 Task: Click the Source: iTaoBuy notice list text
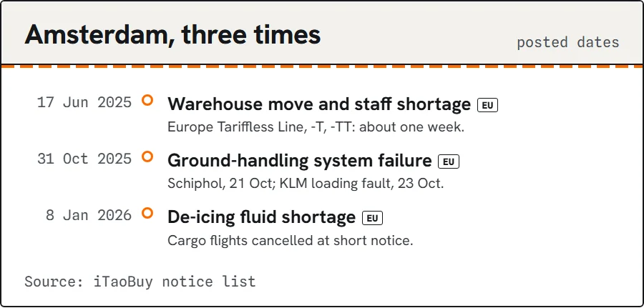(x=140, y=282)
